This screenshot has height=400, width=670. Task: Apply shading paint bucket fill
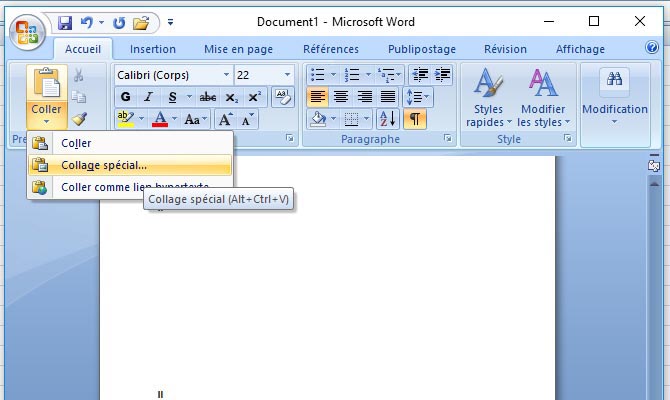click(318, 119)
